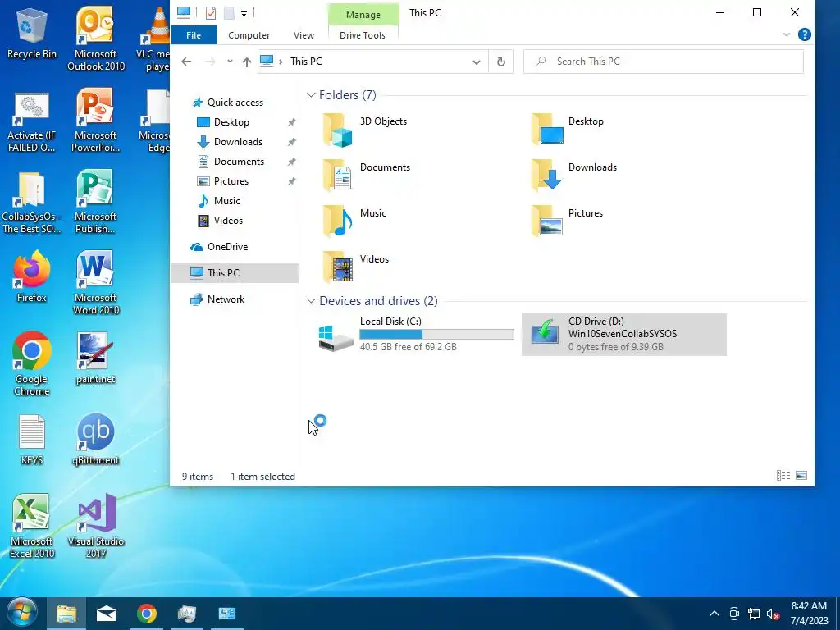The height and width of the screenshot is (630, 840).
Task: Open Customize Quick Access Toolbar dropdown
Action: click(244, 13)
